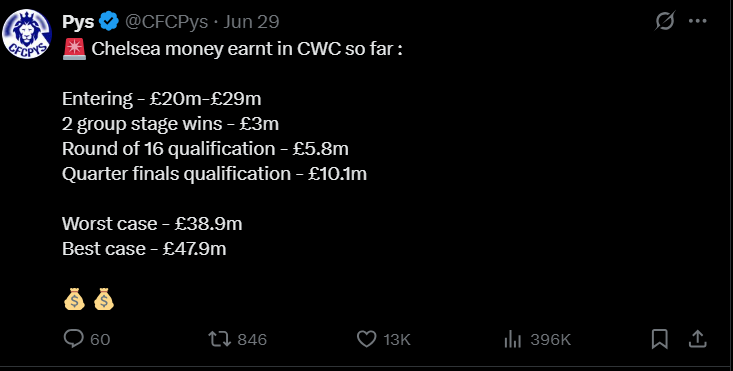Open the Pys display name link

[78, 22]
